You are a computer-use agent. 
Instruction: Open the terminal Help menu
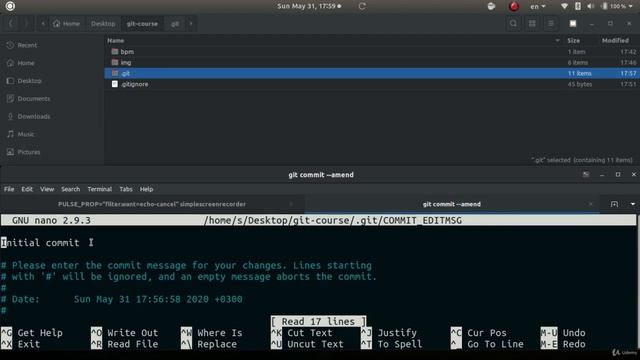tap(146, 189)
